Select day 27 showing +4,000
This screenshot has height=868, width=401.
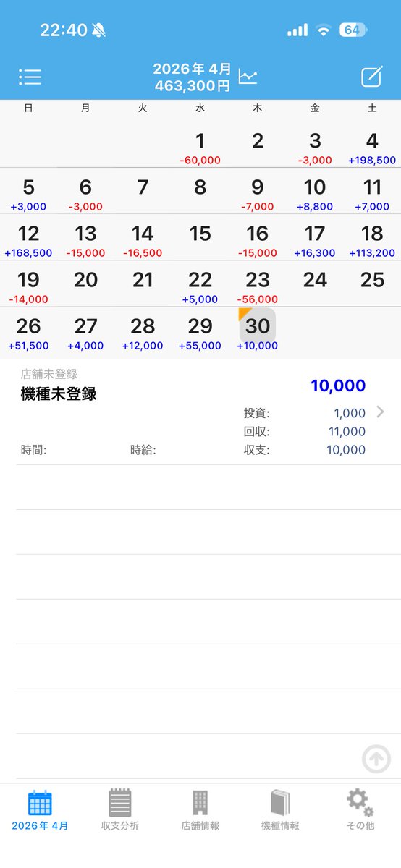[x=85, y=333]
